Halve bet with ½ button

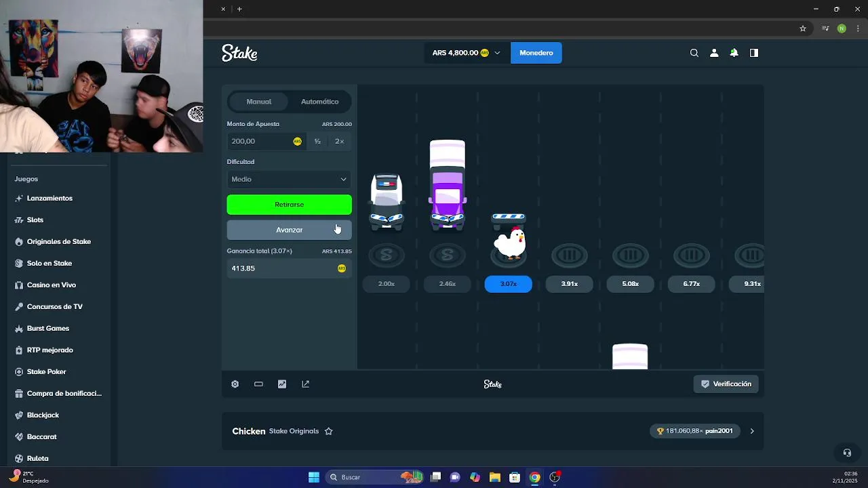point(317,141)
